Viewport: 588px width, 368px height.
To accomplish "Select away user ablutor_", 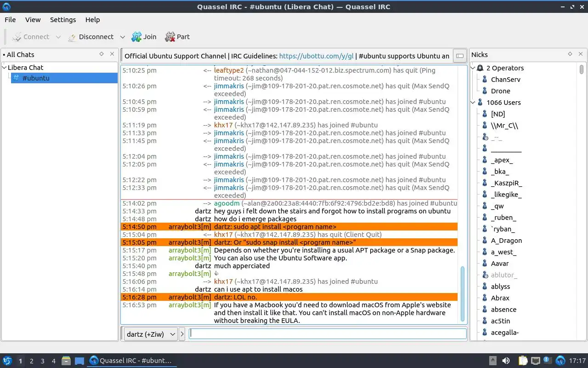I will pyautogui.click(x=504, y=275).
